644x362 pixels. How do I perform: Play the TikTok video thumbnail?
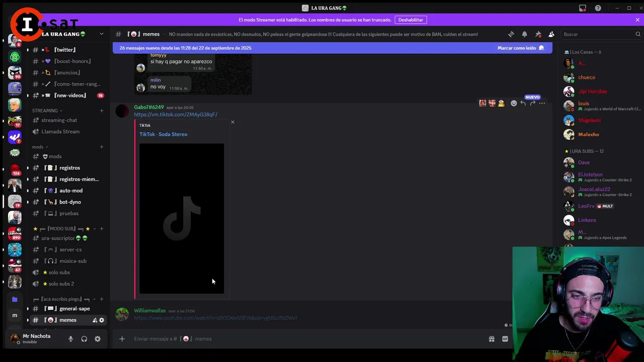click(x=182, y=219)
